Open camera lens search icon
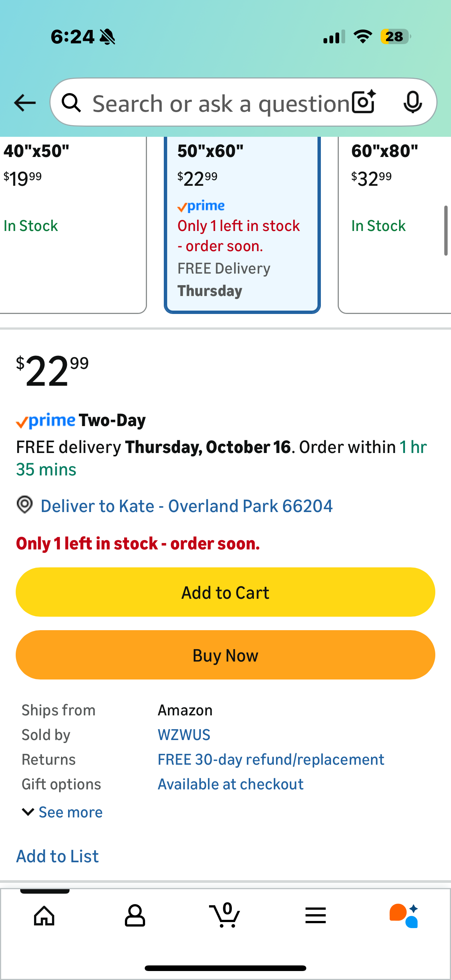The width and height of the screenshot is (451, 980). pos(363,102)
